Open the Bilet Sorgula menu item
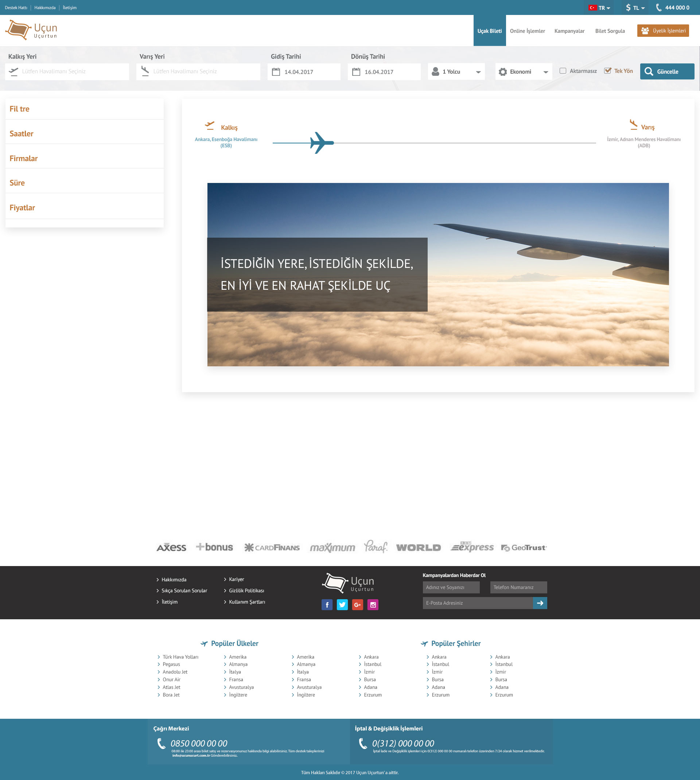Screen dimensions: 700x780 coord(610,31)
